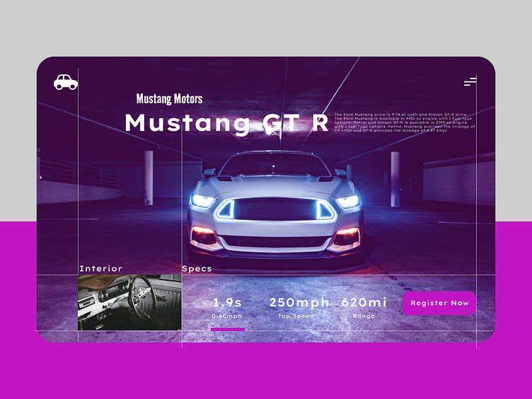This screenshot has height=399, width=532.
Task: Click the white car logo icon
Action: (x=66, y=82)
